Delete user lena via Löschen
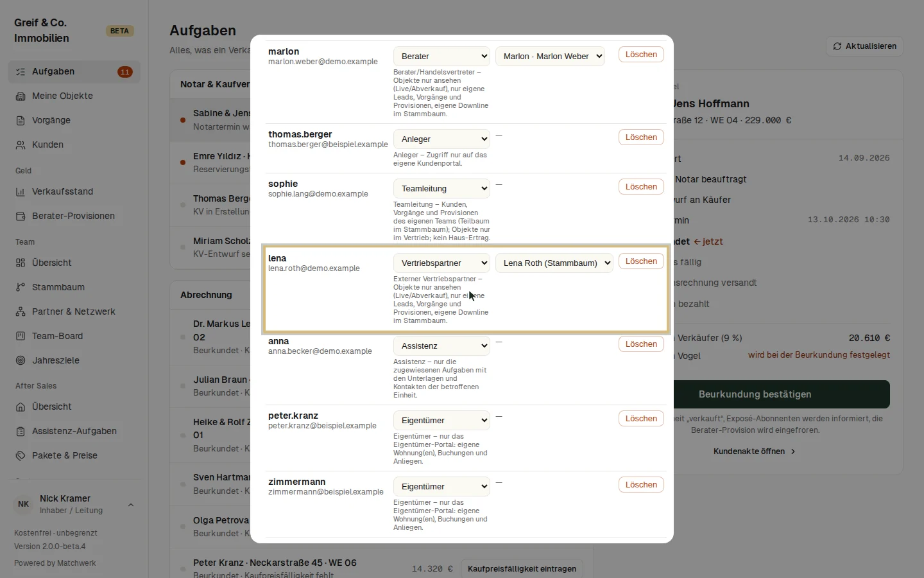Image resolution: width=924 pixels, height=578 pixels. tap(641, 261)
